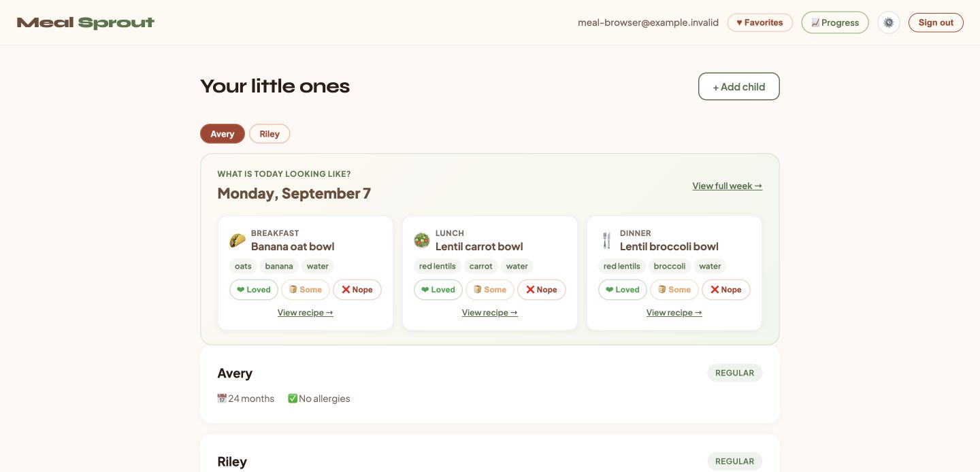Mark Lentil broccoli bowl as Loved
This screenshot has height=472, width=980.
point(623,290)
